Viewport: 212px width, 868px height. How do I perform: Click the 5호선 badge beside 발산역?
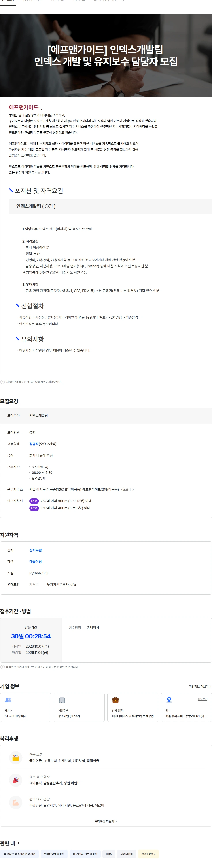pyautogui.click(x=34, y=508)
